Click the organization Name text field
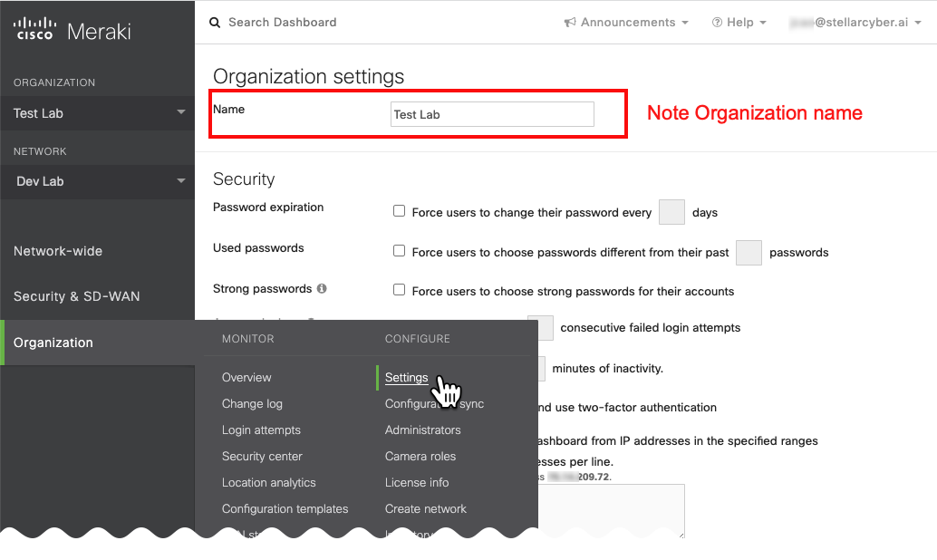The image size is (937, 560). [492, 114]
